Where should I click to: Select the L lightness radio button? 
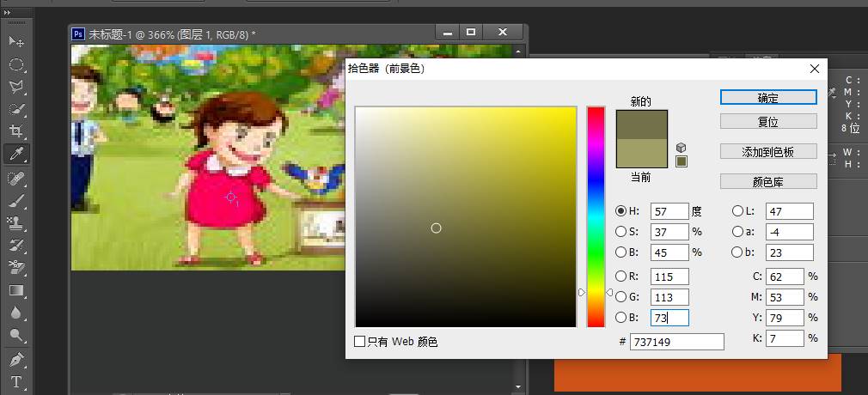737,210
